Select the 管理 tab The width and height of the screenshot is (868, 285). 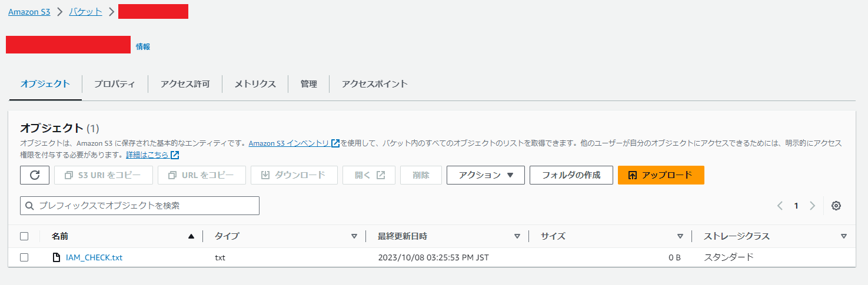pos(308,84)
